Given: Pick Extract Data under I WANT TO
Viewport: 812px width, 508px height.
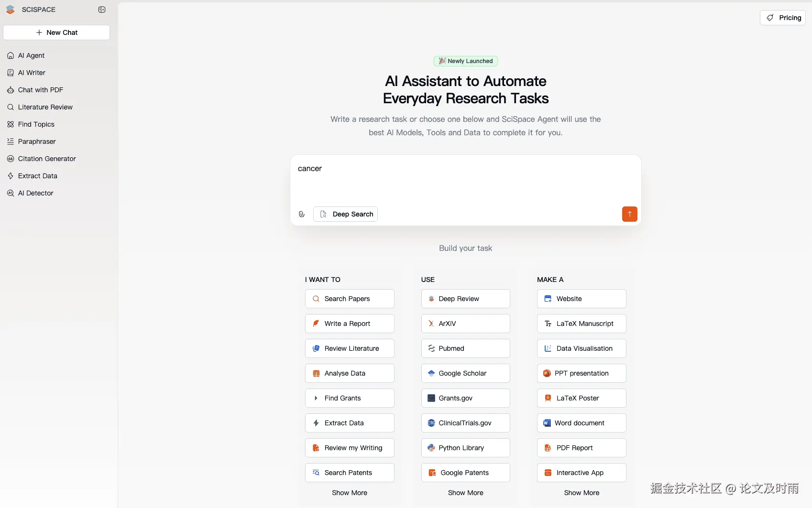Looking at the screenshot, I should pos(350,423).
